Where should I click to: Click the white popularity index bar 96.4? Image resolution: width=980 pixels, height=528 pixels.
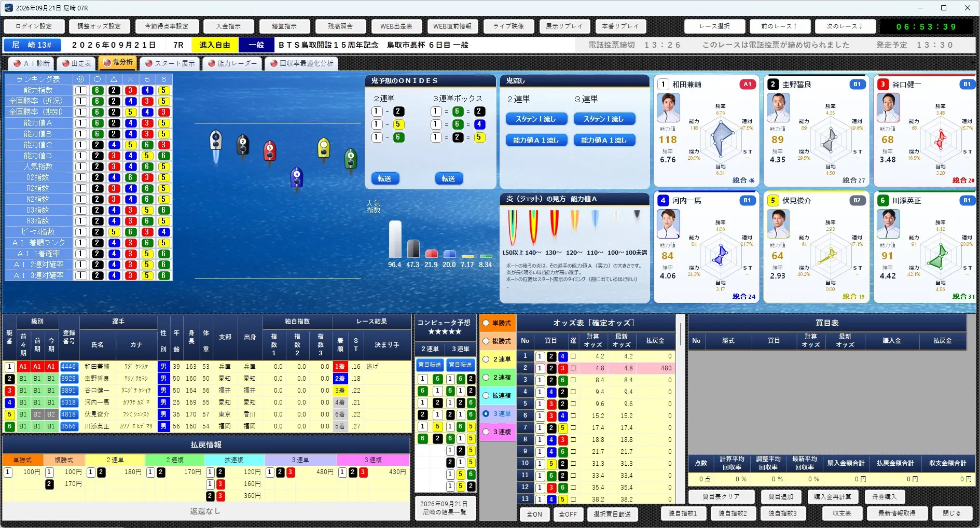395,239
